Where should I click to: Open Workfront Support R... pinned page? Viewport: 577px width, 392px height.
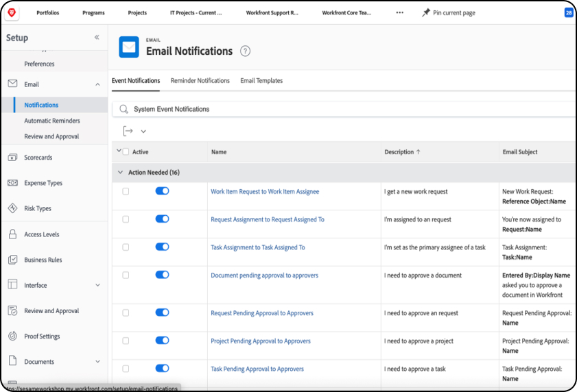pos(272,12)
